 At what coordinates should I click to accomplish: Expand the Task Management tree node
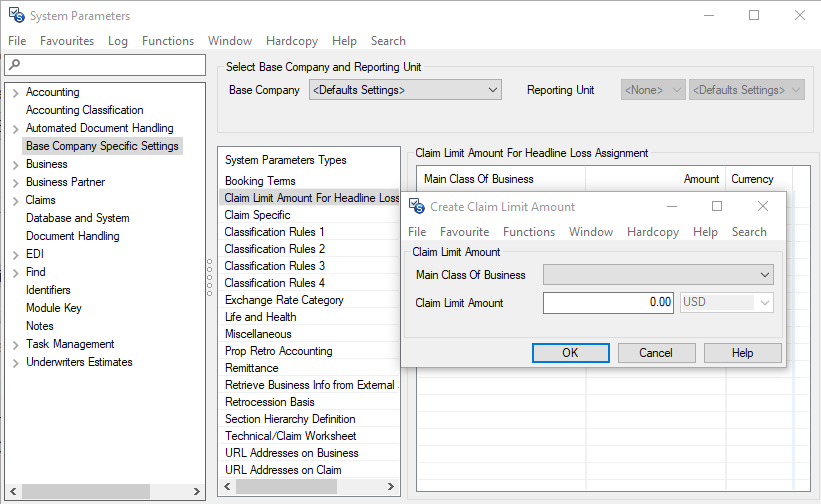[15, 345]
